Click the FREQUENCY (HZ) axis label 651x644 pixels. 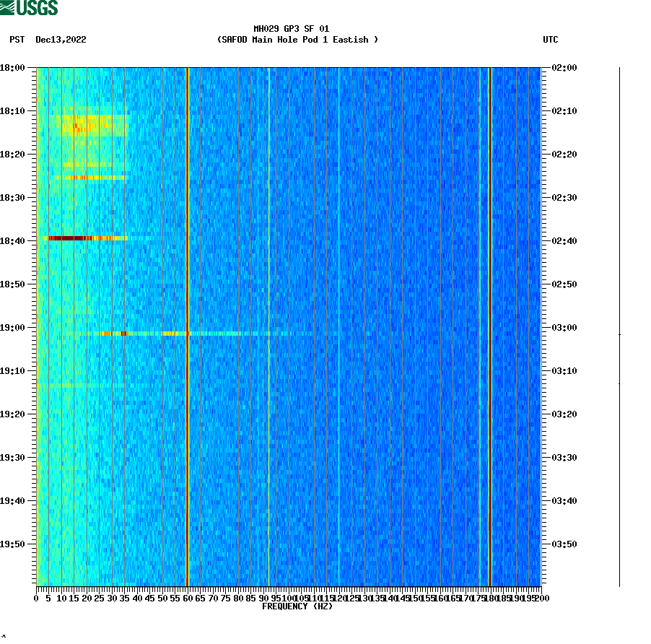point(297,606)
